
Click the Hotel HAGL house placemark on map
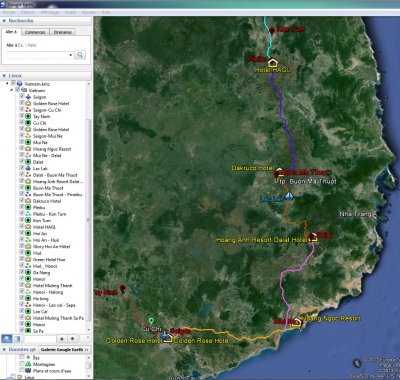pyautogui.click(x=273, y=62)
